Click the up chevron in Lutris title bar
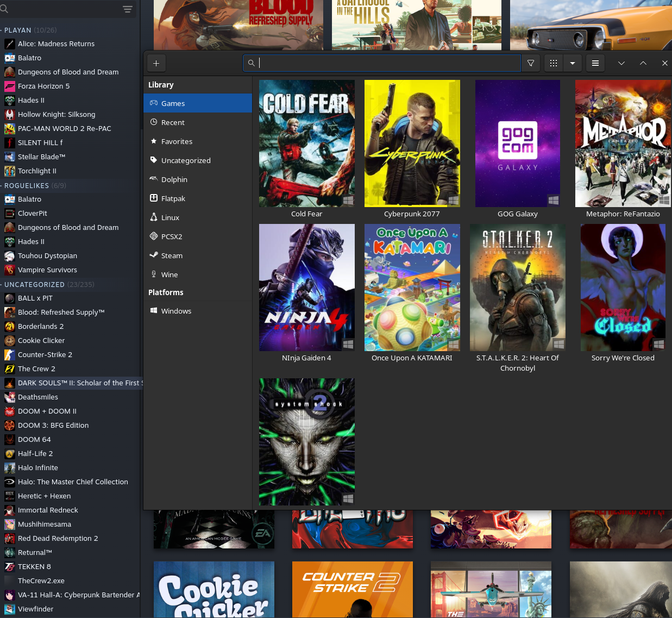This screenshot has height=618, width=672. [x=643, y=64]
